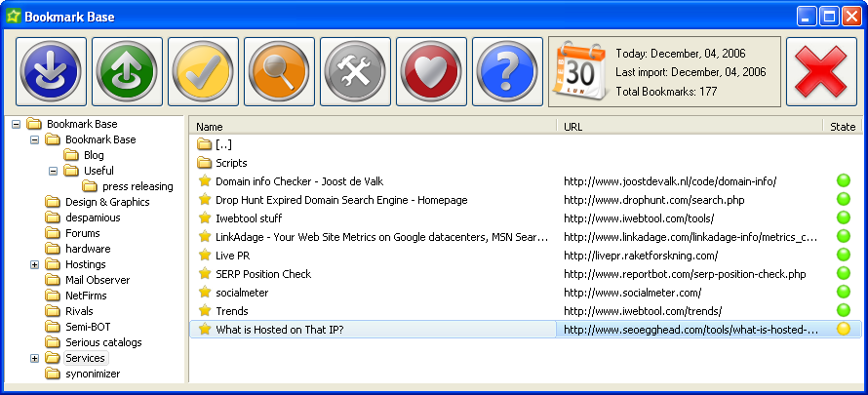Select the Forums folder
The height and width of the screenshot is (395, 868).
pyautogui.click(x=83, y=233)
